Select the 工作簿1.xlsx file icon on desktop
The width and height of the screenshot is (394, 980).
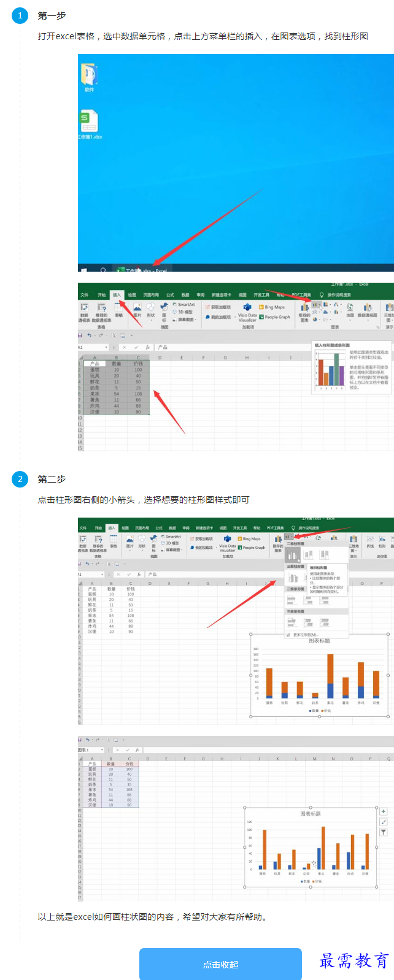pos(89,124)
